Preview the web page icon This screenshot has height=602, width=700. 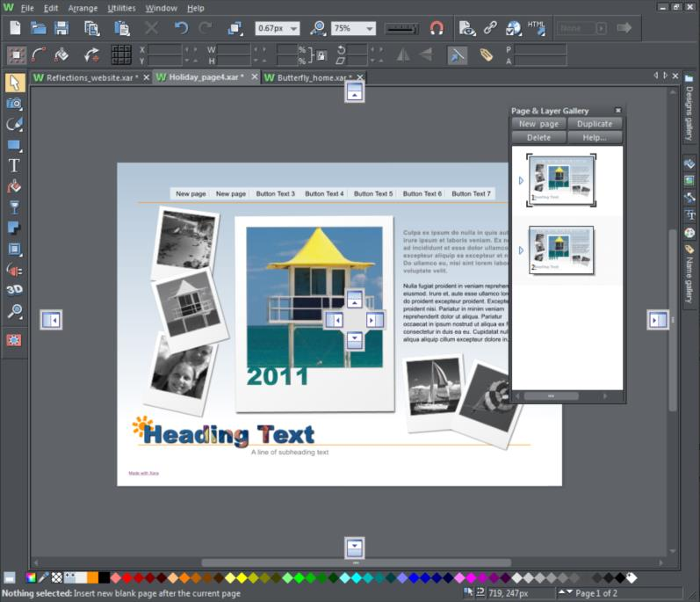(x=467, y=28)
